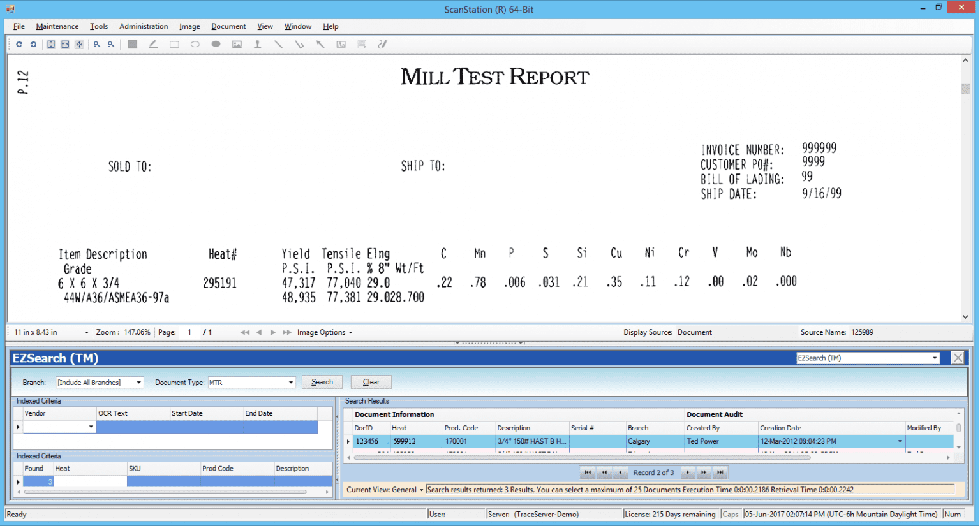Select the stamp annotation tool
The width and height of the screenshot is (980, 526).
(x=258, y=44)
